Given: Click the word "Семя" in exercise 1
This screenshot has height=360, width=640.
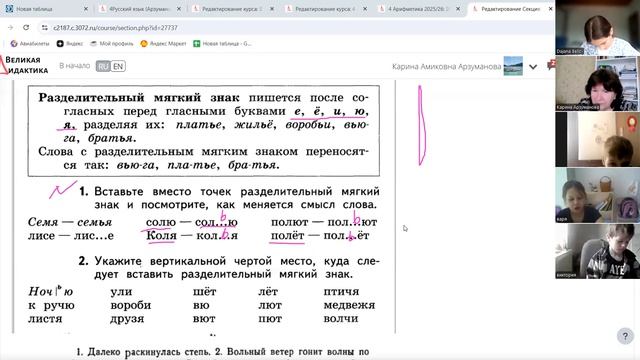Looking at the screenshot, I should (x=43, y=222).
